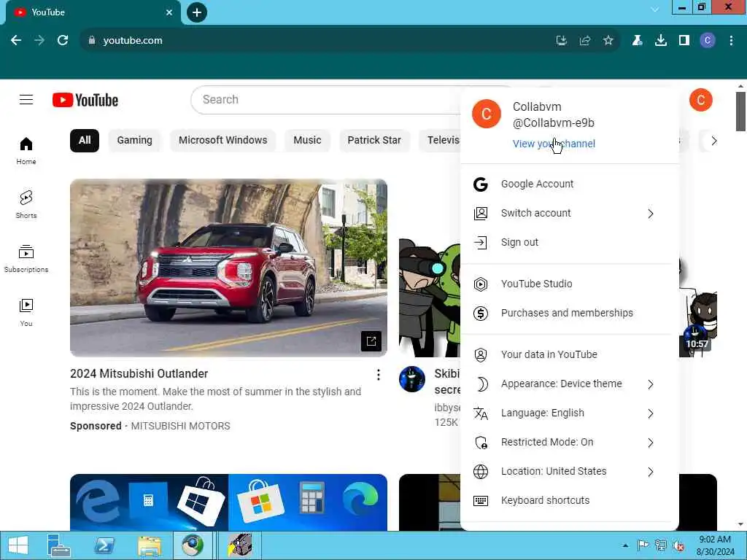Select the All filter chip

tap(85, 141)
